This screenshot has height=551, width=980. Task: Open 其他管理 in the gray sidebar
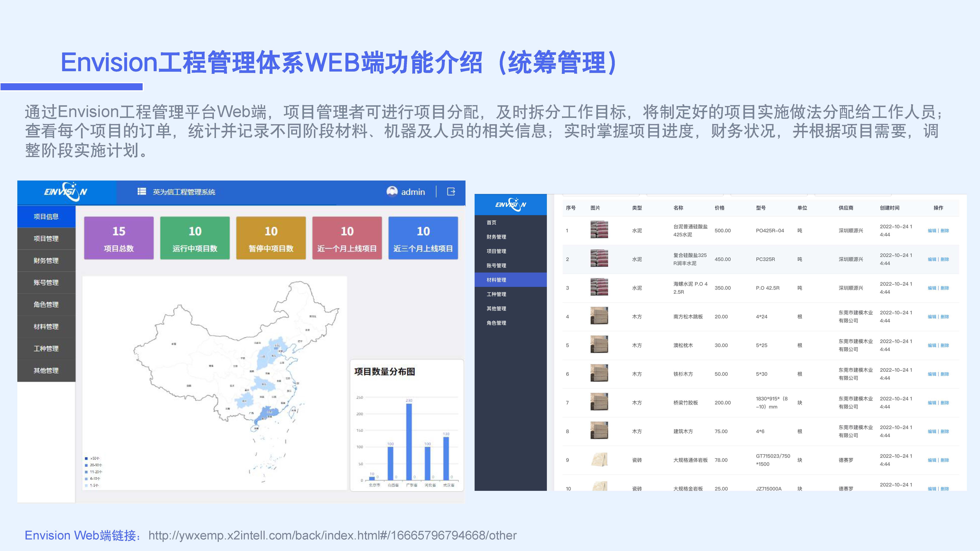click(46, 371)
